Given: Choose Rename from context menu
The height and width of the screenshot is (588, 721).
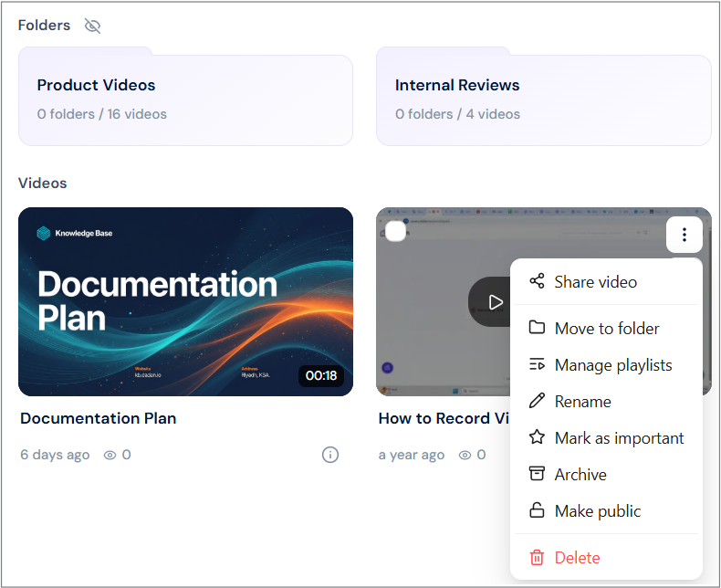Looking at the screenshot, I should pyautogui.click(x=606, y=401).
